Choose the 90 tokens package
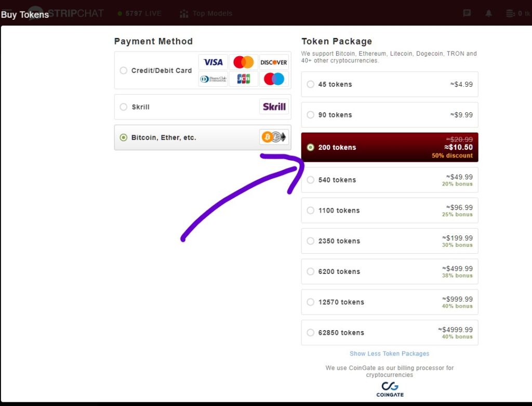532x406 pixels. (x=390, y=115)
